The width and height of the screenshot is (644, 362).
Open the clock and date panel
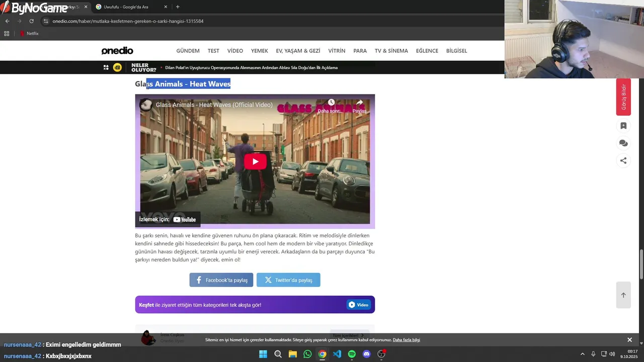pyautogui.click(x=629, y=354)
